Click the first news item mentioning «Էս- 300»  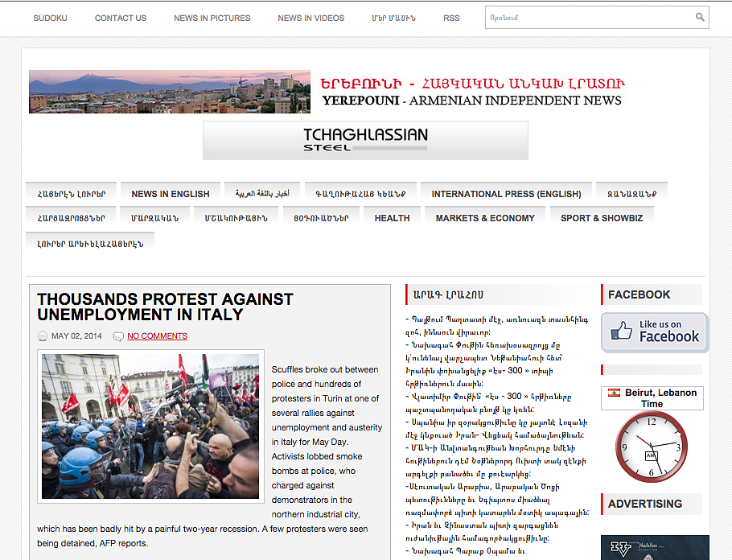coord(483,364)
